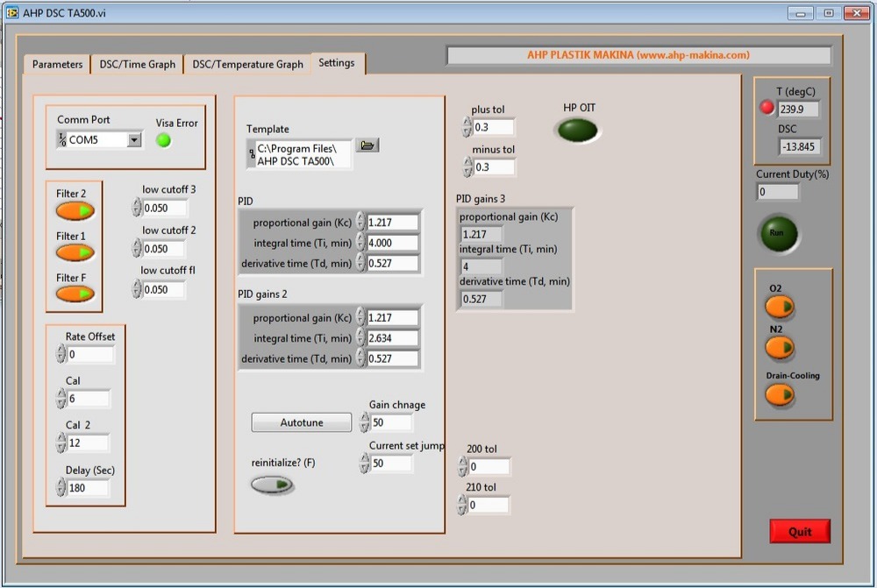Click the 210 tol stepper arrows
This screenshot has height=588, width=877.
coord(461,505)
